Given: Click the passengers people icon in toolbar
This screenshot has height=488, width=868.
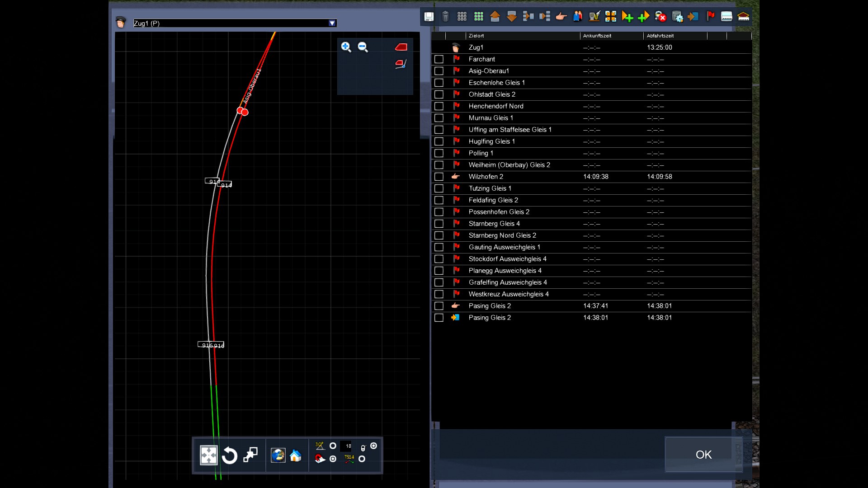Looking at the screenshot, I should (578, 17).
